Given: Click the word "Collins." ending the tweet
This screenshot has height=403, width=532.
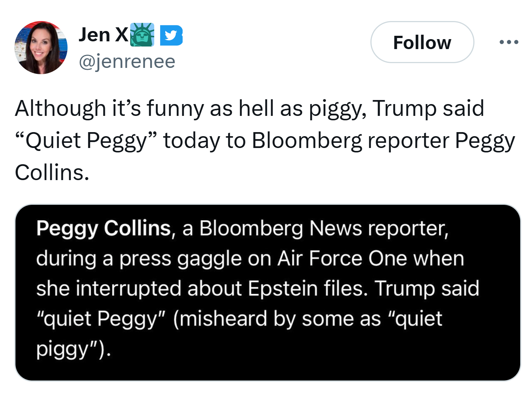Looking at the screenshot, I should [52, 172].
